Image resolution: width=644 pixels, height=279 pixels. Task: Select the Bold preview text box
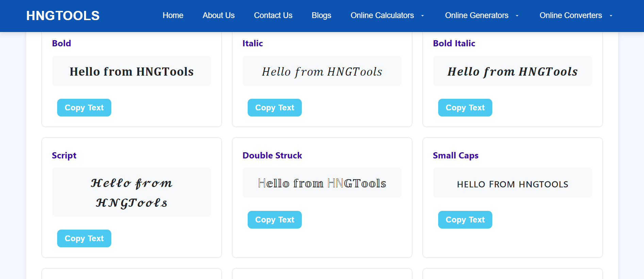tap(132, 71)
